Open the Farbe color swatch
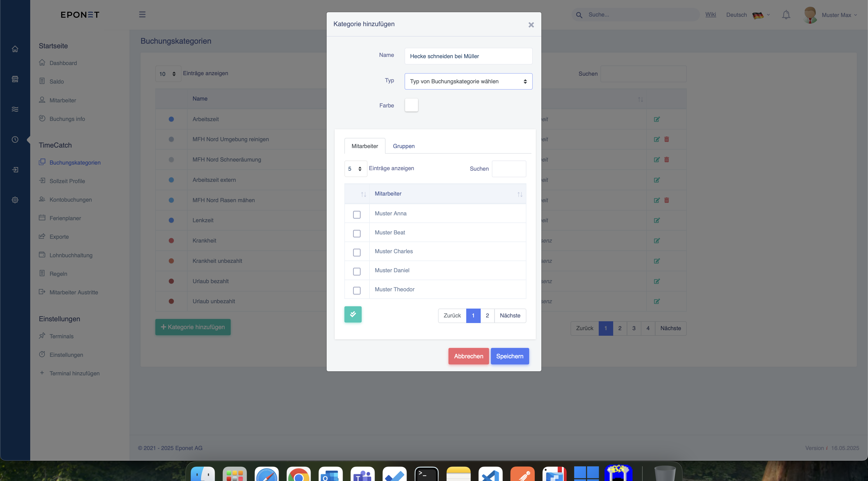Viewport: 868px width, 481px height. pyautogui.click(x=411, y=105)
